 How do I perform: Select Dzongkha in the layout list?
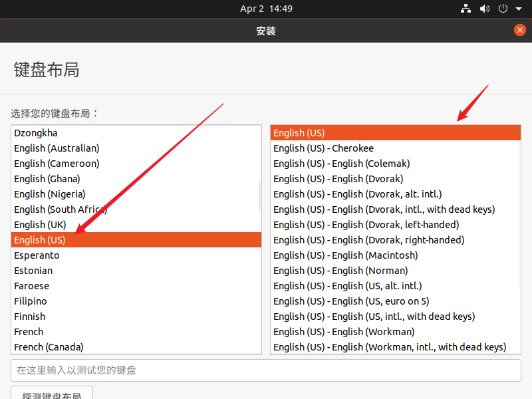(x=136, y=133)
